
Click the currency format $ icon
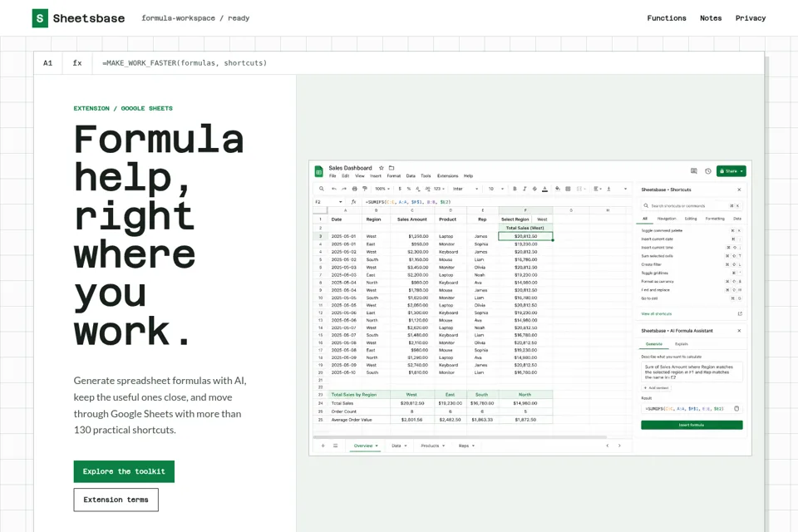(400, 189)
